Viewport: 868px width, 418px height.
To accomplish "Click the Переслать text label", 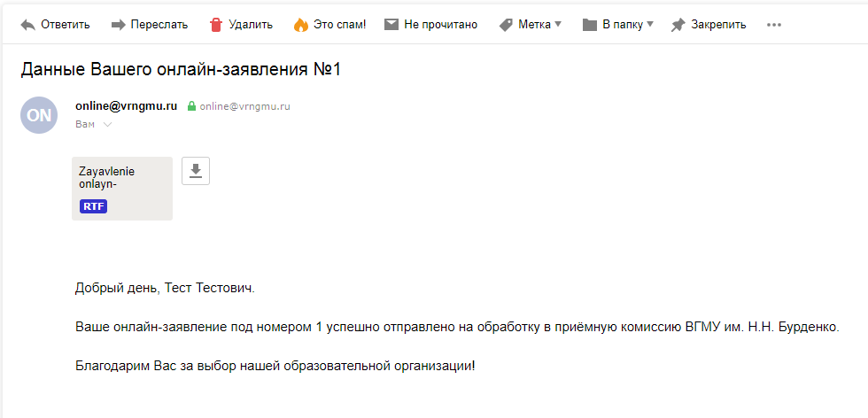I will point(159,25).
